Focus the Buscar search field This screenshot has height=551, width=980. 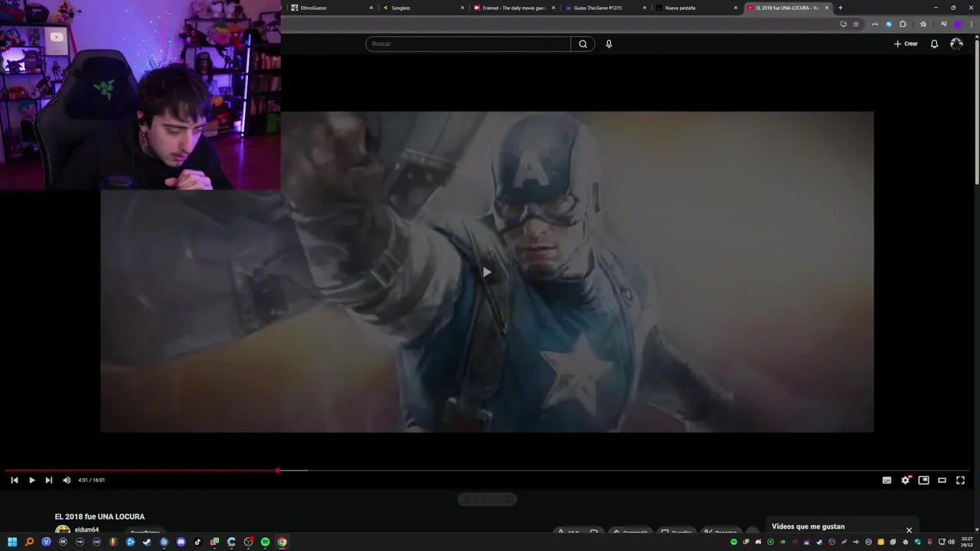coord(468,44)
